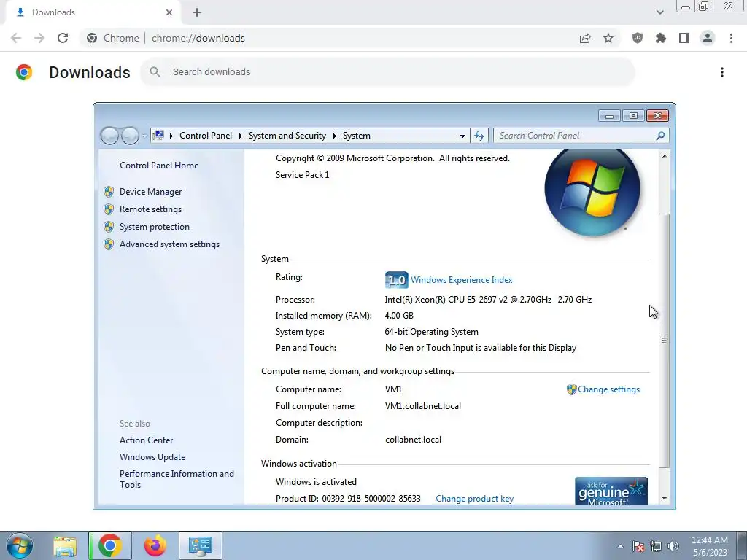Click the Chrome taskbar icon
Viewport: 747px width, 560px height.
(x=109, y=545)
